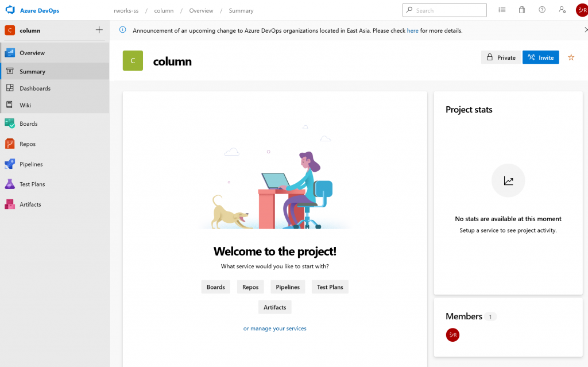Click the green project avatar tile
Viewport: 588px width, 367px height.
tap(133, 60)
